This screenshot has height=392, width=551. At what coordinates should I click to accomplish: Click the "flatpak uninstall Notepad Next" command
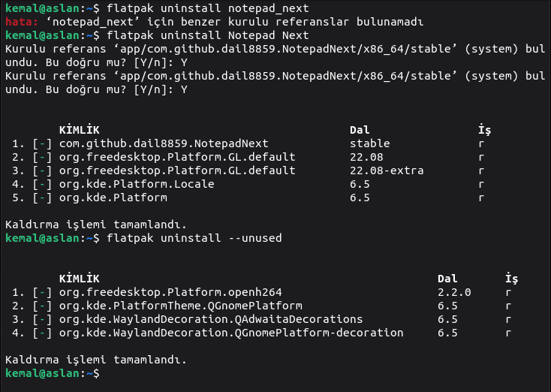tap(208, 35)
